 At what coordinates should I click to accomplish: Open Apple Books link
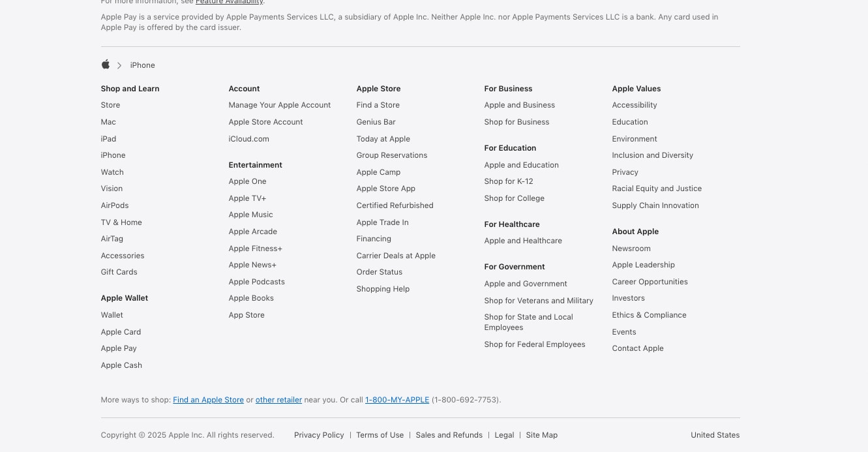pos(251,298)
